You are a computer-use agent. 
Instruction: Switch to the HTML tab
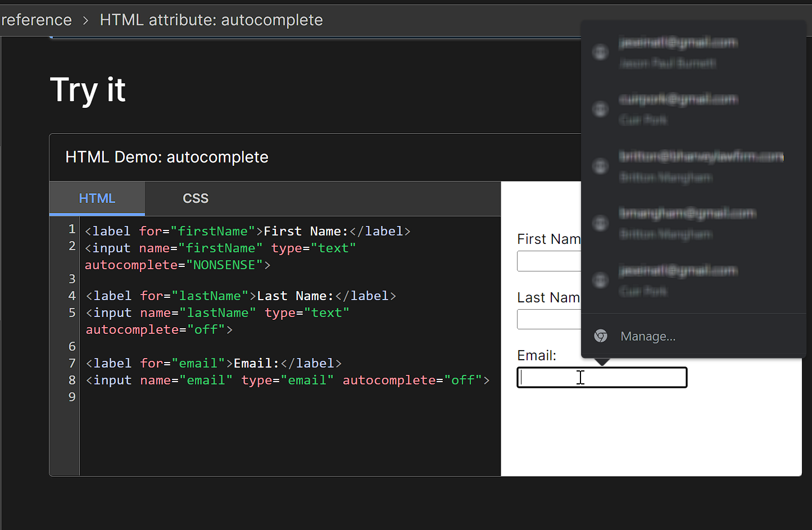(97, 198)
